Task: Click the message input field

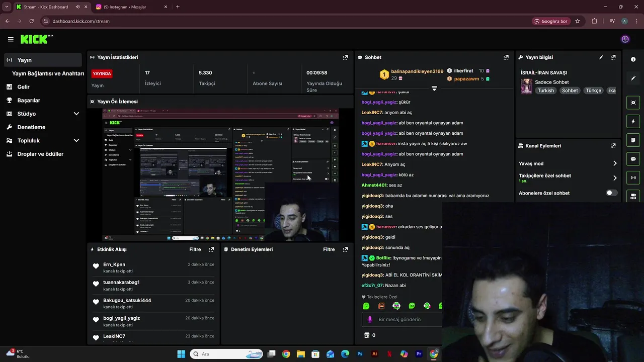Action: (402, 319)
